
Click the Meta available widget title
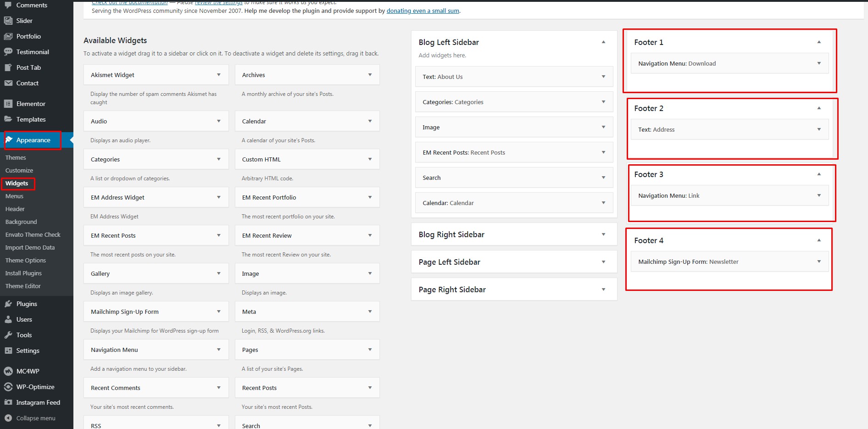(x=249, y=312)
